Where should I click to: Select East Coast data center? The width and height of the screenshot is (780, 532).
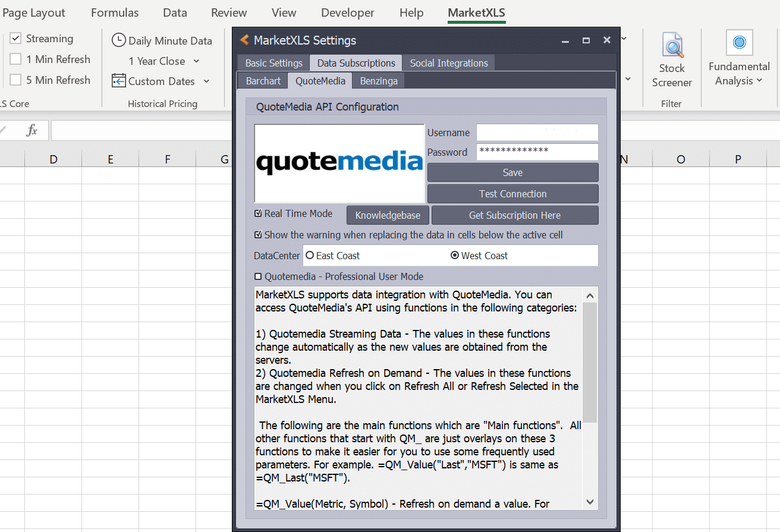point(310,256)
